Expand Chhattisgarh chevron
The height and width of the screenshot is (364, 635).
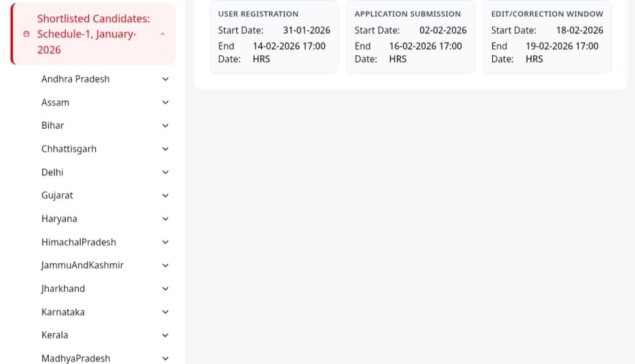point(165,149)
